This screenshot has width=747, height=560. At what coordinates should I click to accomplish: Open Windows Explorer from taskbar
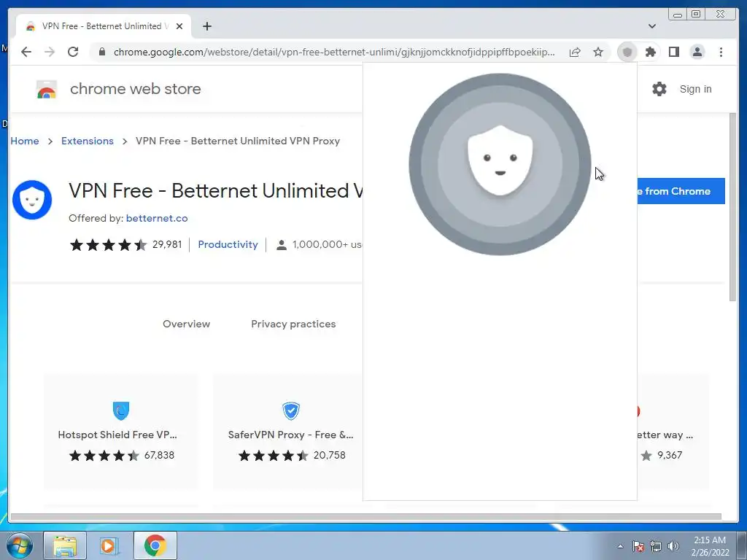click(65, 545)
